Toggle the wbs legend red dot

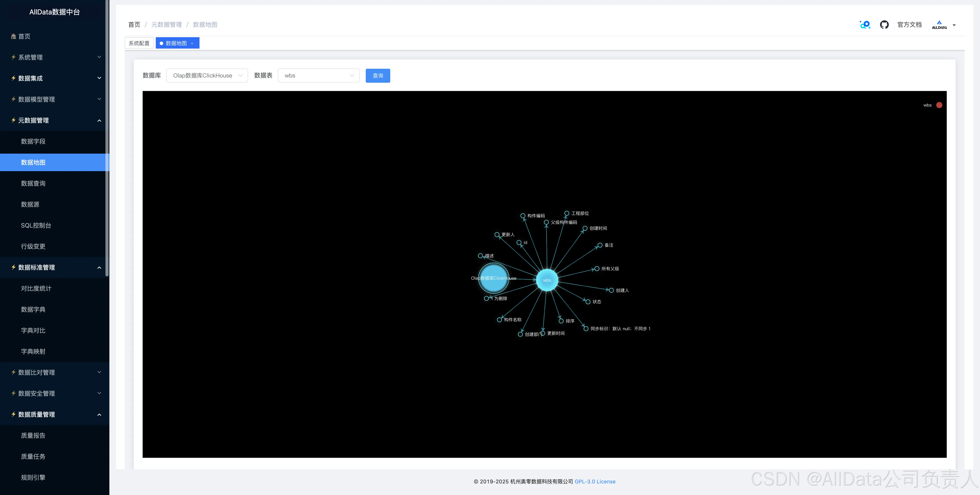pyautogui.click(x=939, y=105)
